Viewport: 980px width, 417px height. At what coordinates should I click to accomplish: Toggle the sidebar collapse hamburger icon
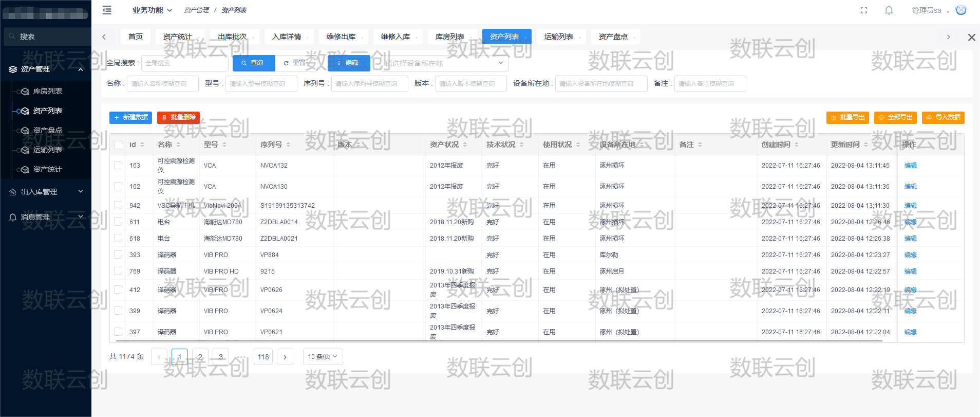click(x=107, y=10)
